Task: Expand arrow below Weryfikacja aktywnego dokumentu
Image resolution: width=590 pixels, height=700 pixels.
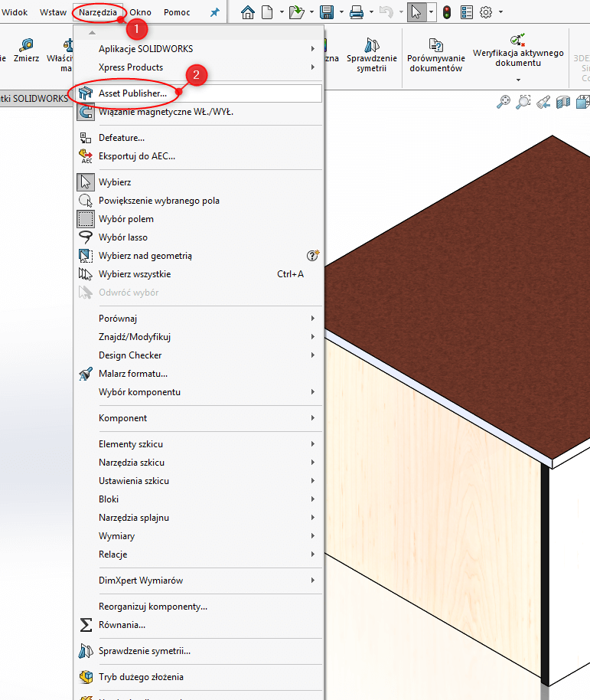Action: [x=518, y=80]
